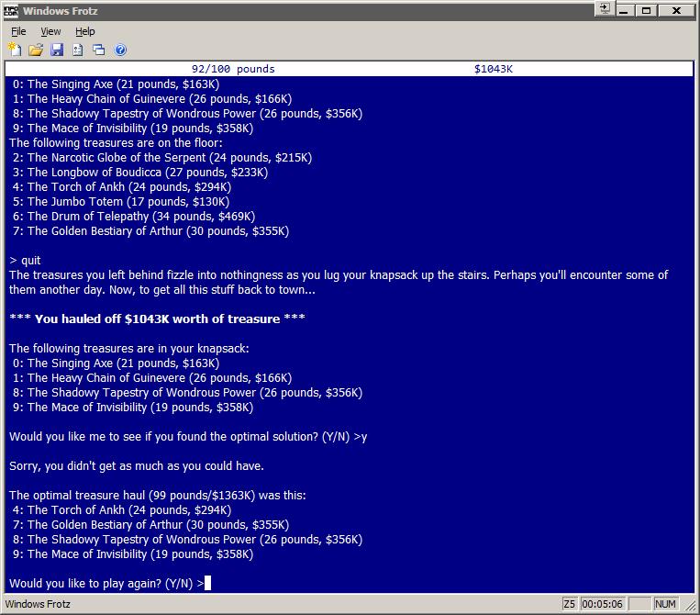Click the Infocom title bar icon
Viewport: 700px width, 615px height.
coord(11,11)
